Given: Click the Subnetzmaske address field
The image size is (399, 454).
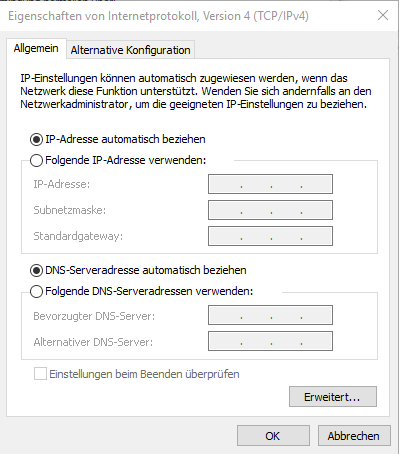Looking at the screenshot, I should tap(270, 210).
